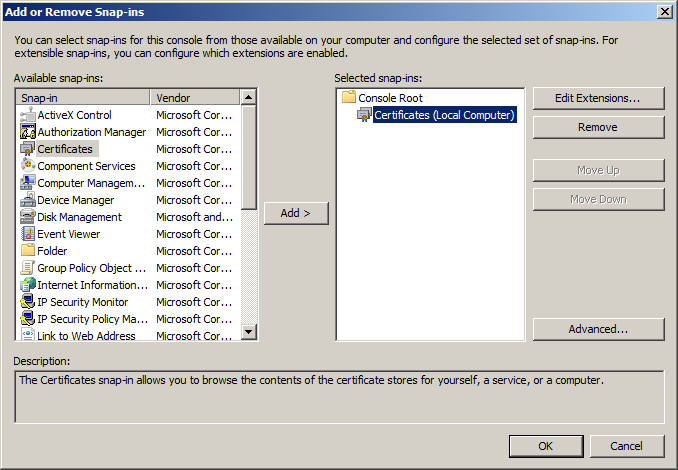Click the Disk Management icon
Image resolution: width=678 pixels, height=470 pixels.
point(28,217)
